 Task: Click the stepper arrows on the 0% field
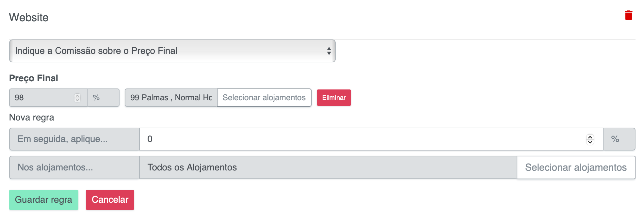pos(590,139)
